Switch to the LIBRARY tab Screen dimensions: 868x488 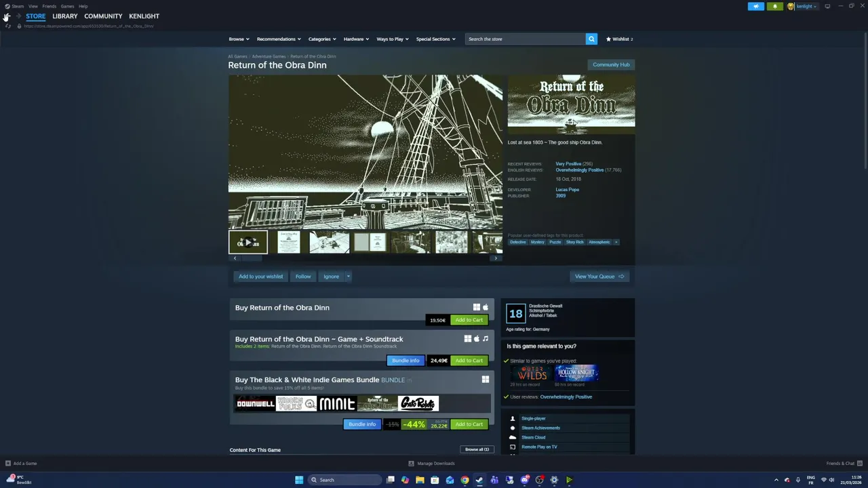click(65, 16)
